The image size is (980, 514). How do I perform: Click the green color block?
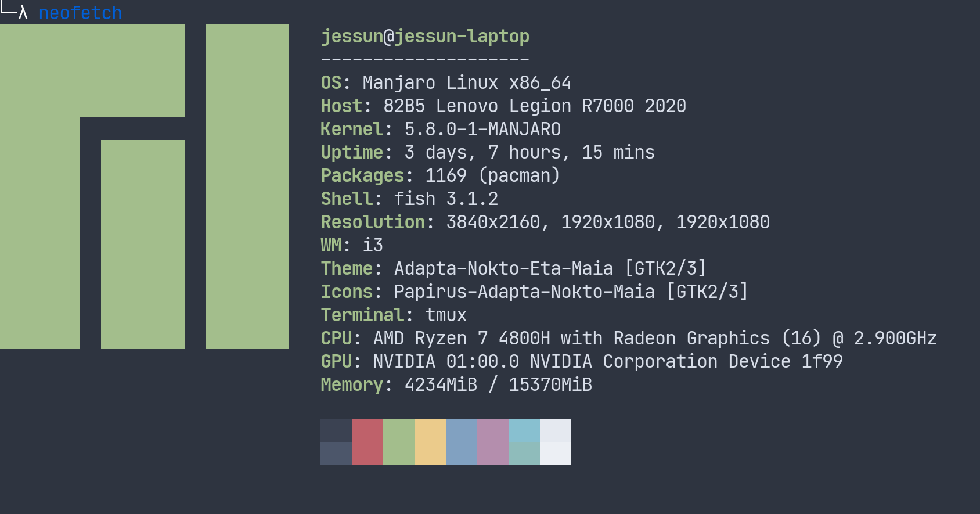tap(399, 442)
